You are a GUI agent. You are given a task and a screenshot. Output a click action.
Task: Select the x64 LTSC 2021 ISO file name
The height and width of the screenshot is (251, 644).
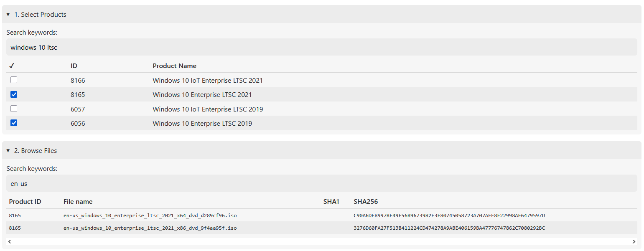pyautogui.click(x=150, y=216)
